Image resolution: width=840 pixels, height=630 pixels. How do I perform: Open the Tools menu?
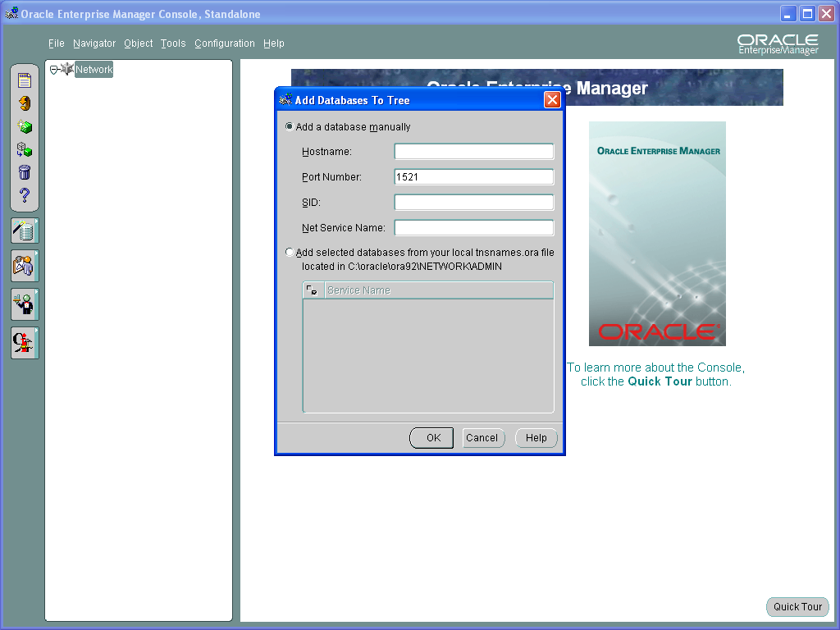(x=173, y=43)
